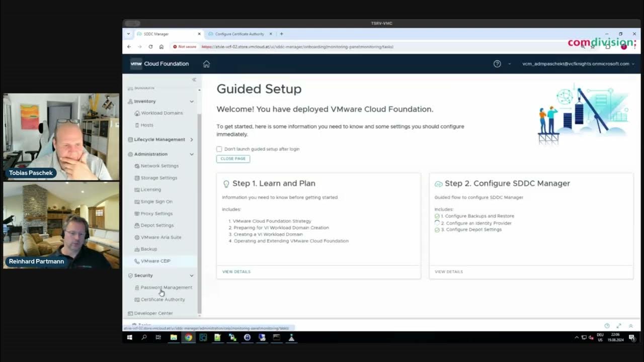Image resolution: width=644 pixels, height=362 pixels.
Task: Open File Explorer from the taskbar
Action: coord(174,337)
